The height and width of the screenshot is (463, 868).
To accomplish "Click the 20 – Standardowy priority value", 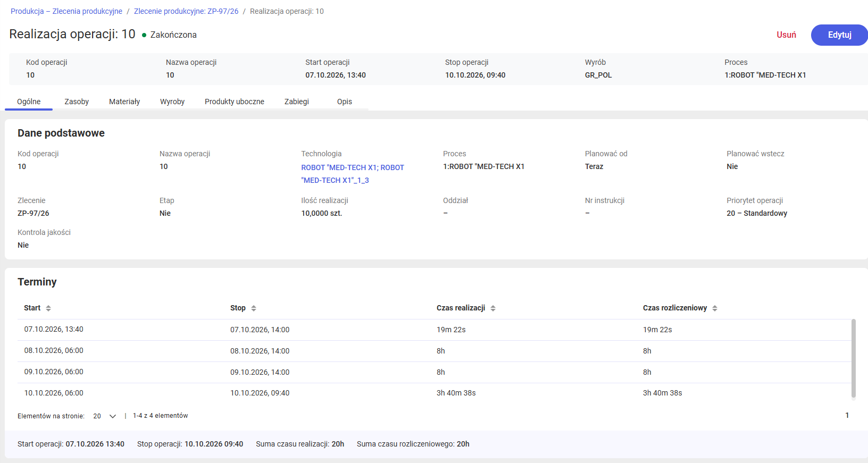I will [757, 214].
